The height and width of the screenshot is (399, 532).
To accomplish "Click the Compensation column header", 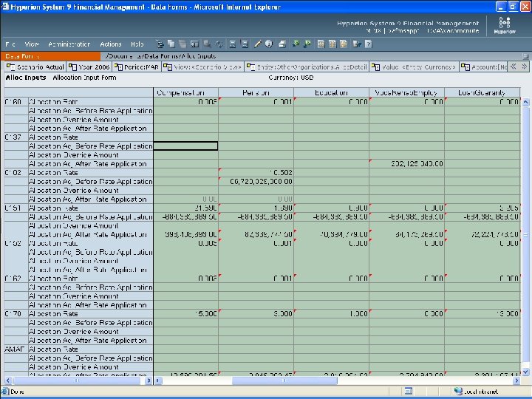I will [185, 92].
